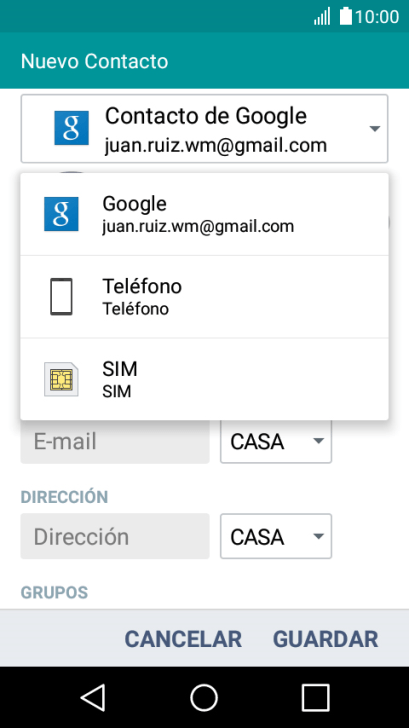Tap the GUARDAR button
The width and height of the screenshot is (409, 728).
pyautogui.click(x=325, y=639)
